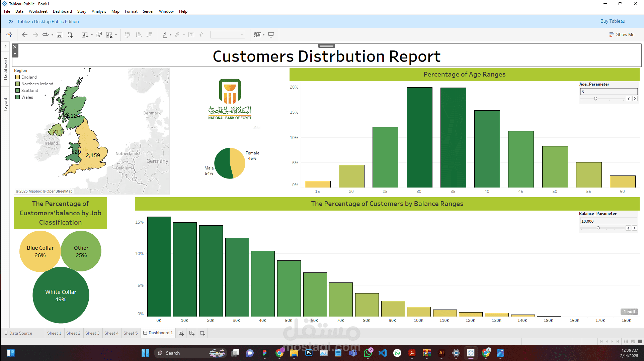Open the Windows Start button
644x361 pixels.
click(145, 353)
